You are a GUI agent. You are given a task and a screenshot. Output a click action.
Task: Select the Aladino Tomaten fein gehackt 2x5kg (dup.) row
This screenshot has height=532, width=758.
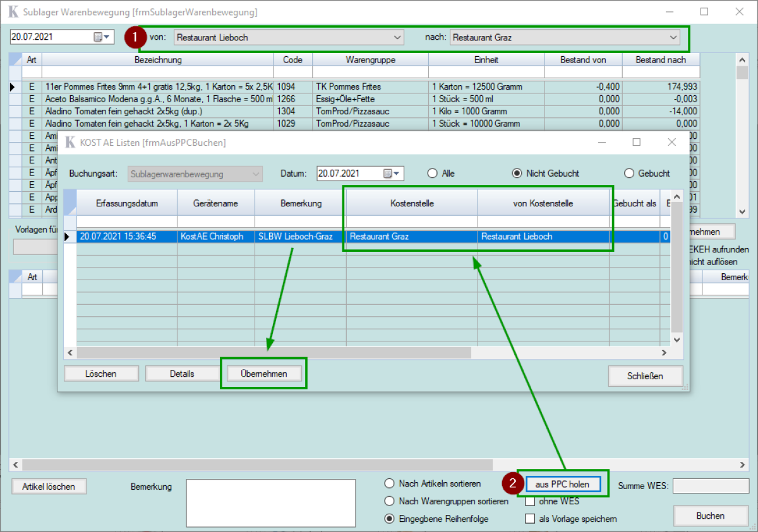(x=354, y=111)
